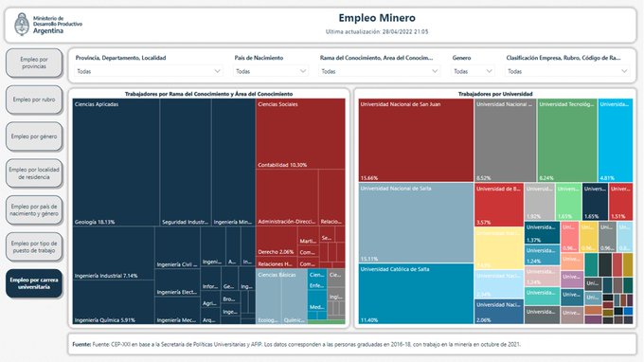Image resolution: width=644 pixels, height=362 pixels.
Task: Select the Arq... tile in Ciencias Aplicadas
Action: pyautogui.click(x=210, y=316)
